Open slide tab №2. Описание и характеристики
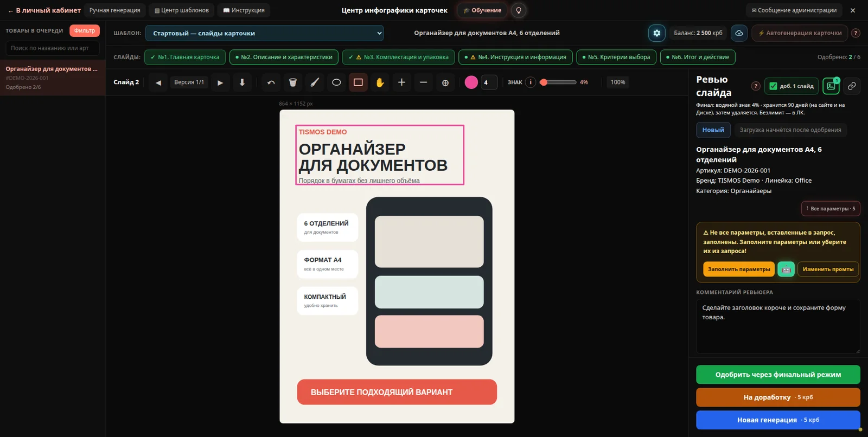The height and width of the screenshot is (437, 868). [x=284, y=57]
